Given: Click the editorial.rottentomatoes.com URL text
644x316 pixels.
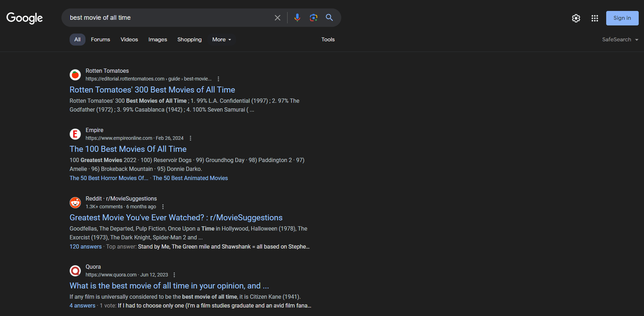Looking at the screenshot, I should click(x=148, y=79).
